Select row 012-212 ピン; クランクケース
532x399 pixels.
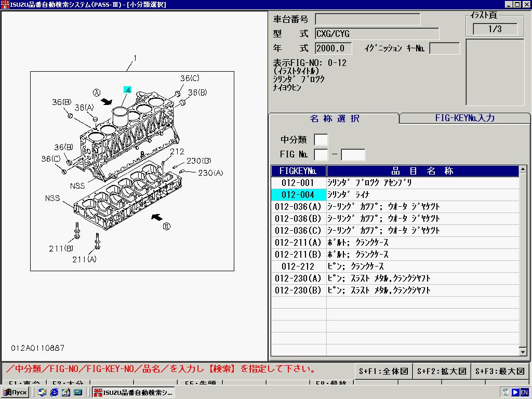298,267
